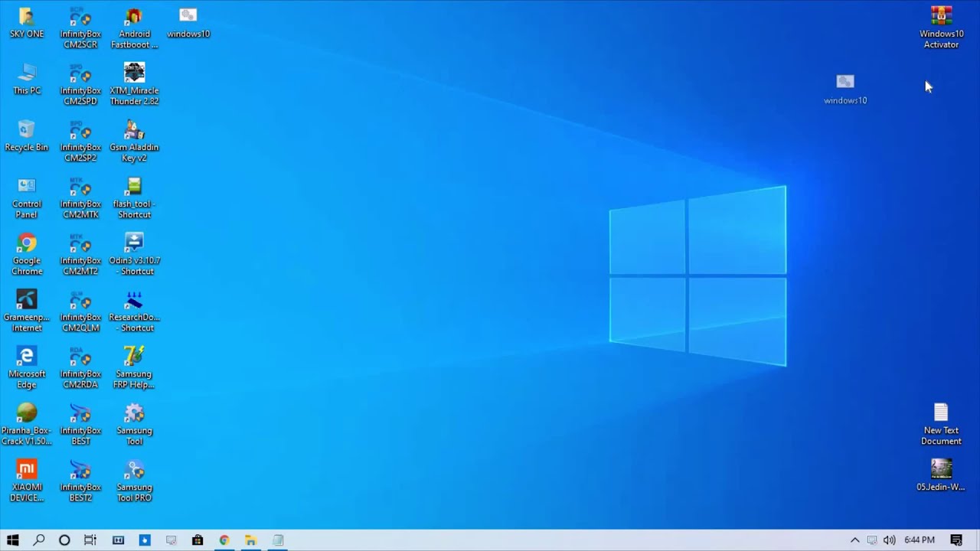Select the ResearchDownload Shortcut icon
This screenshot has height=551, width=980.
point(134,311)
